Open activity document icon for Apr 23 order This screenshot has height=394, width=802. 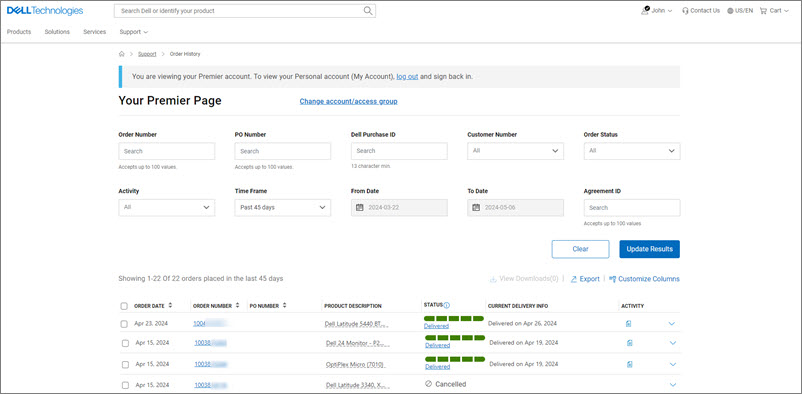coord(629,323)
